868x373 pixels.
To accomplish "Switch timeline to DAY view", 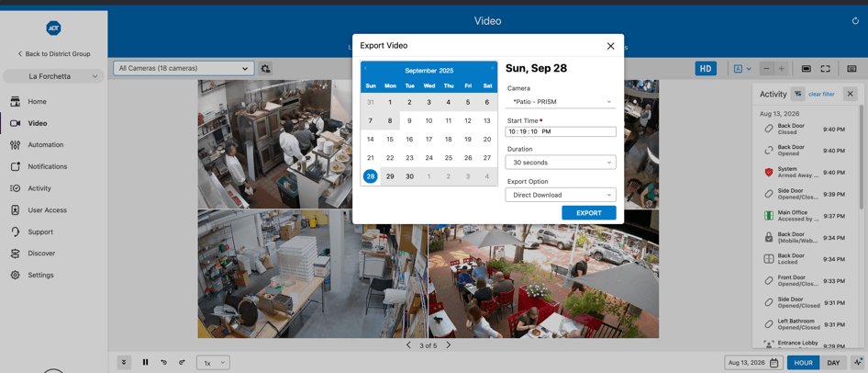I will (834, 363).
